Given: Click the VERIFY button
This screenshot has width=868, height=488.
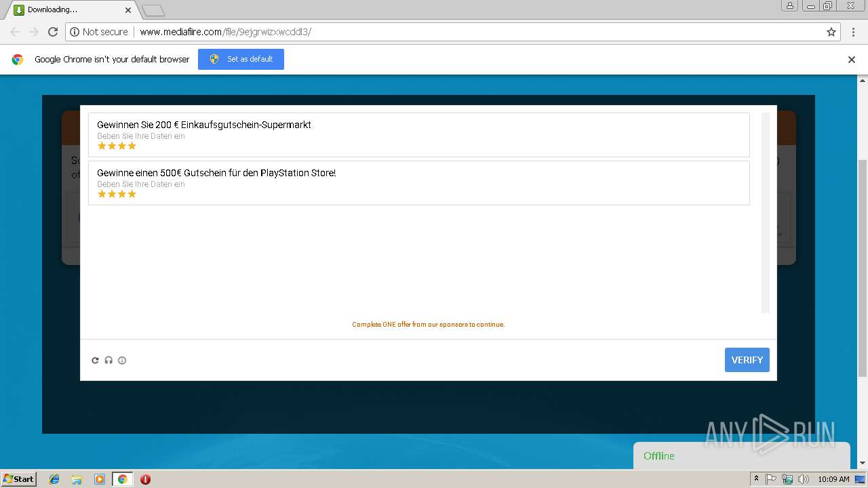Looking at the screenshot, I should coord(747,360).
